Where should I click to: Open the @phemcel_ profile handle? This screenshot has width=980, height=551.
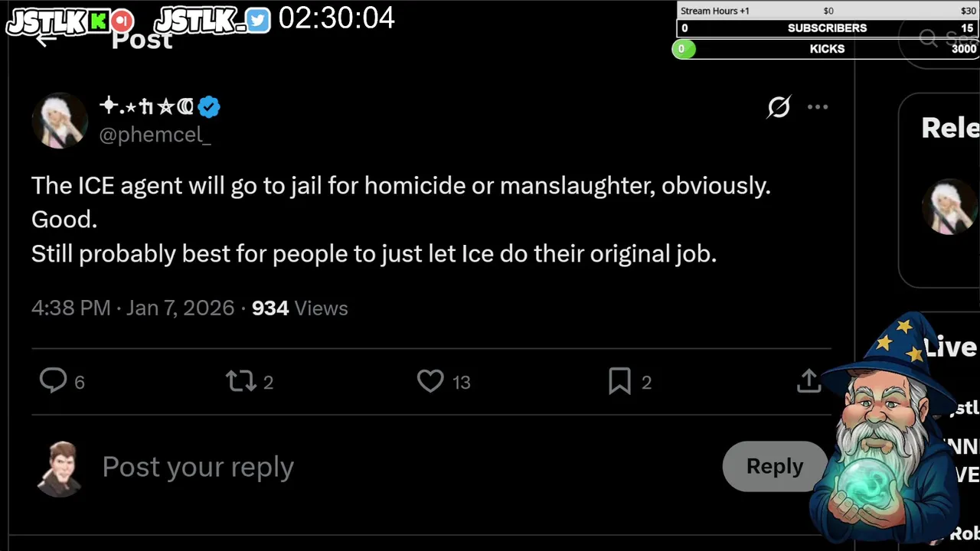coord(155,135)
